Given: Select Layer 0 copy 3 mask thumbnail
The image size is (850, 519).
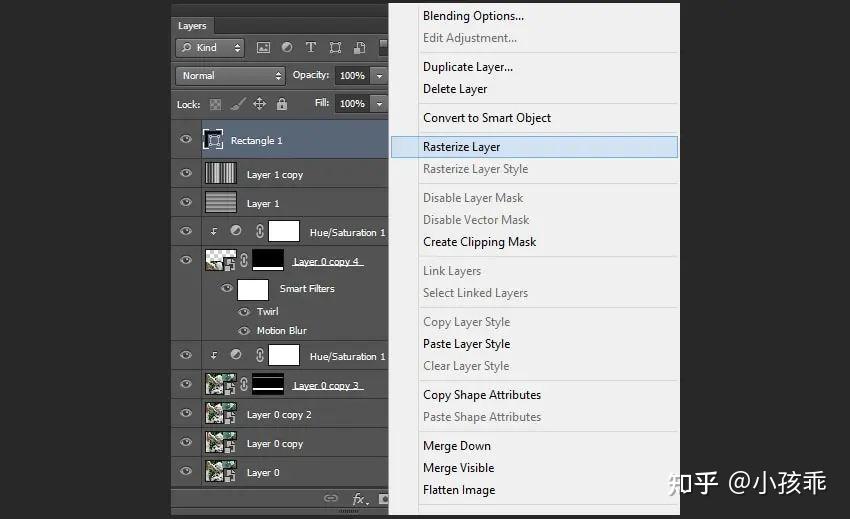Looking at the screenshot, I should [x=268, y=384].
